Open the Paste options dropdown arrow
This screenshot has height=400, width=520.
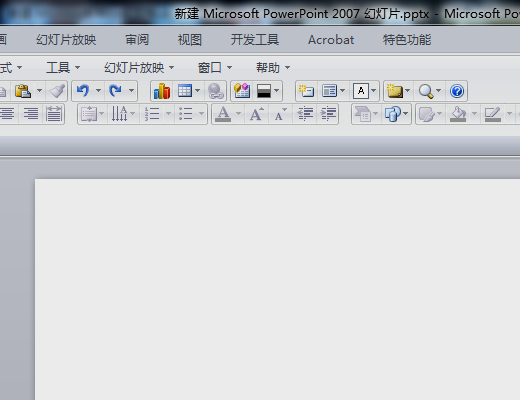[x=39, y=90]
